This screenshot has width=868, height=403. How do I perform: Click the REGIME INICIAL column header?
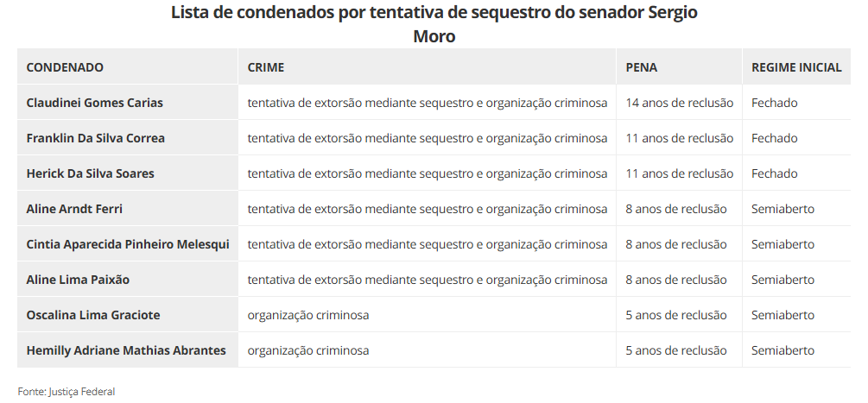point(796,67)
